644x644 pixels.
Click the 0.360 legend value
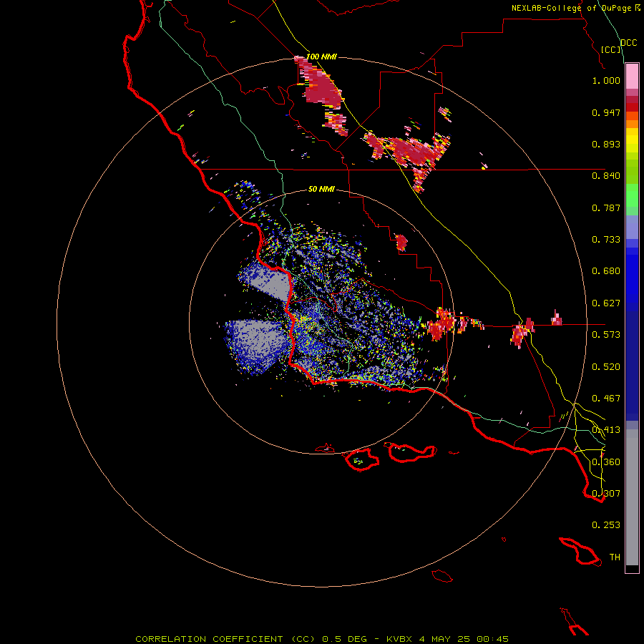[x=606, y=462]
